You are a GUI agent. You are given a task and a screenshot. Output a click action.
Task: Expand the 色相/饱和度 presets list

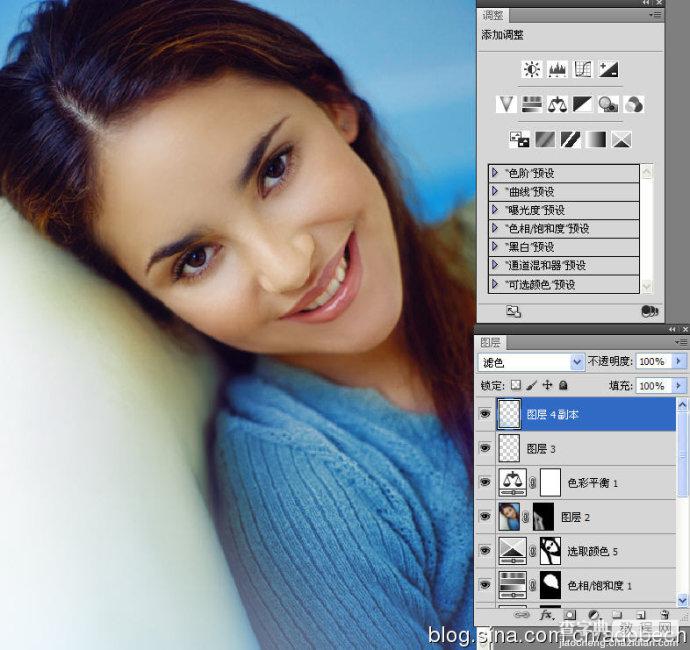(x=495, y=228)
